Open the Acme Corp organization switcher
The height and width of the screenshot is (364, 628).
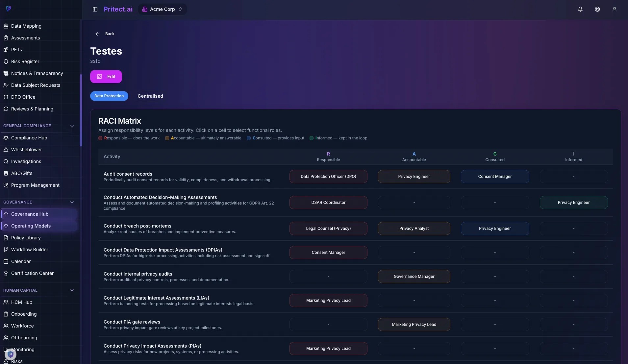[x=162, y=9]
